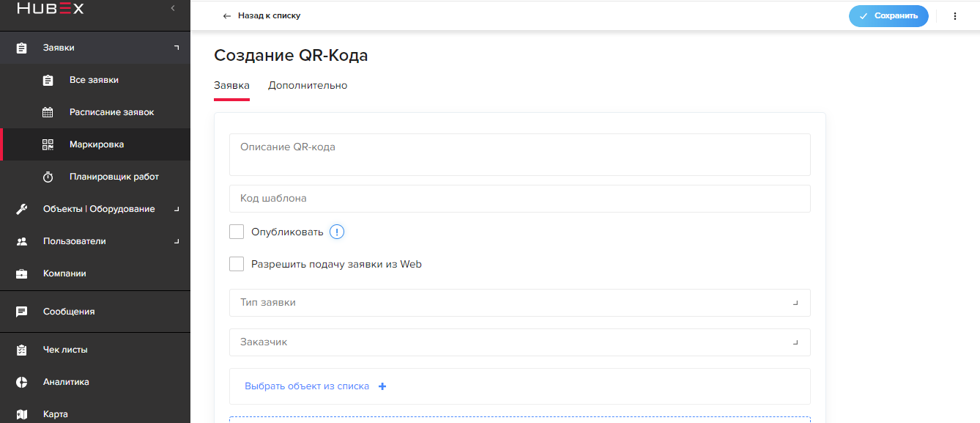980x423 pixels.
Task: Check Разрешить подачу заявки из Web
Action: pyautogui.click(x=237, y=264)
